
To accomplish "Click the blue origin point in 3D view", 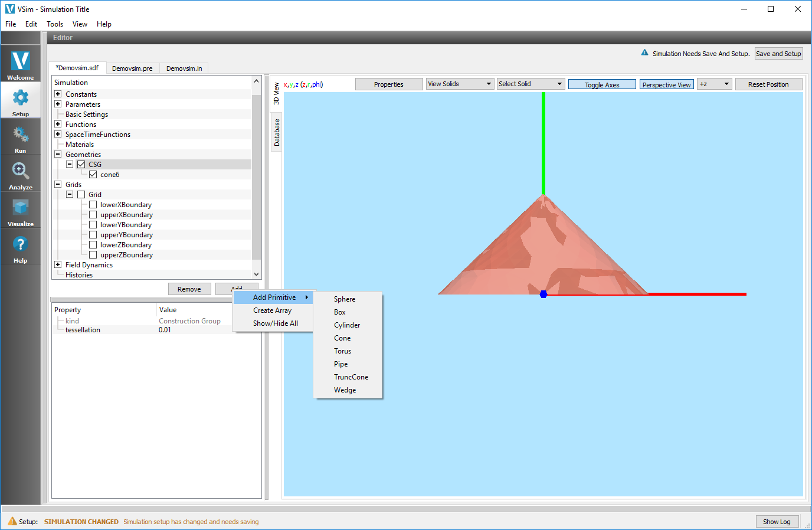I will pos(543,294).
